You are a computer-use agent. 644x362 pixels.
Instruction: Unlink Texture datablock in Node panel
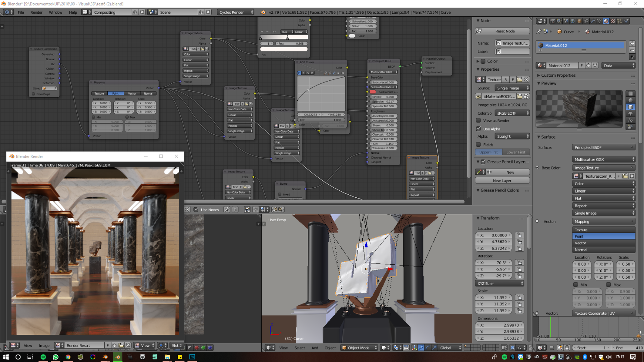526,79
